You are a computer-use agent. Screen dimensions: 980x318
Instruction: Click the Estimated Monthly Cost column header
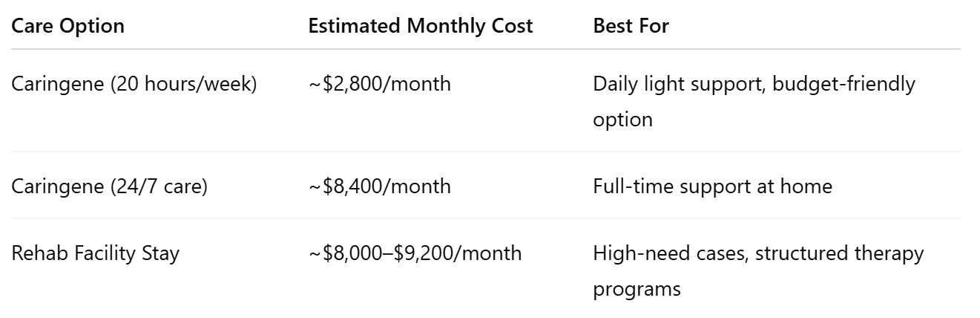420,26
